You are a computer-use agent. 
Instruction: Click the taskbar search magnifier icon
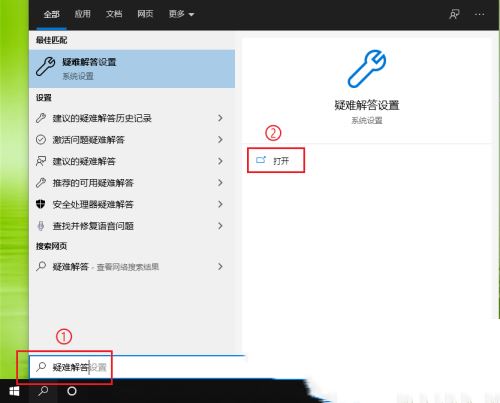tap(43, 391)
